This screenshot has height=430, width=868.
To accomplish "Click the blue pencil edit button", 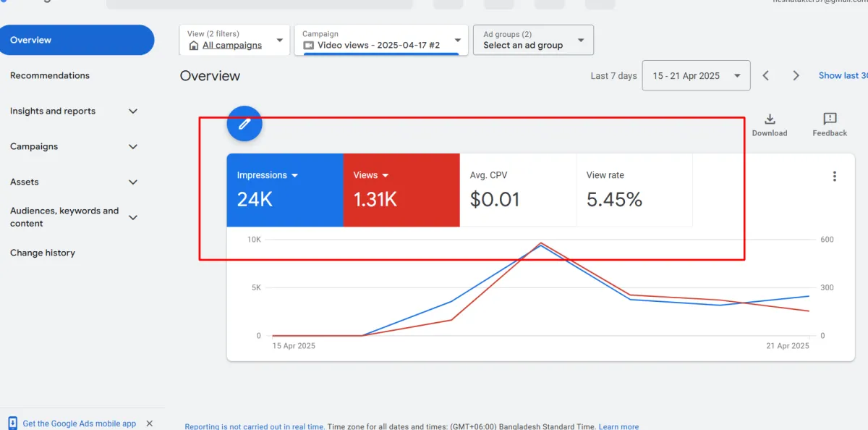I will (244, 124).
